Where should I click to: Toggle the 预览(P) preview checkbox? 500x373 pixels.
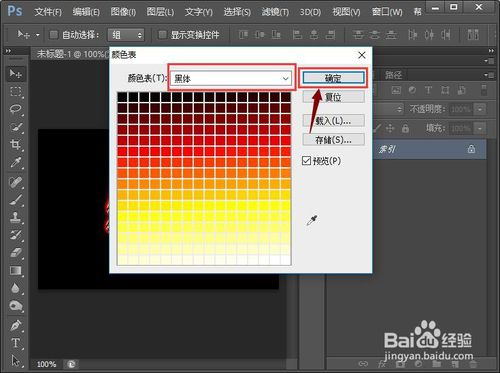tap(306, 161)
